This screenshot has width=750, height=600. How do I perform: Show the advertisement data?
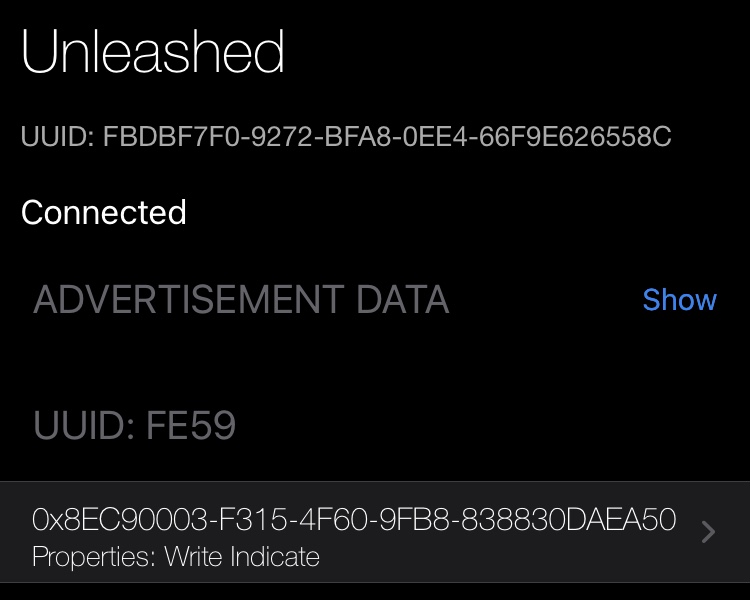[x=679, y=300]
